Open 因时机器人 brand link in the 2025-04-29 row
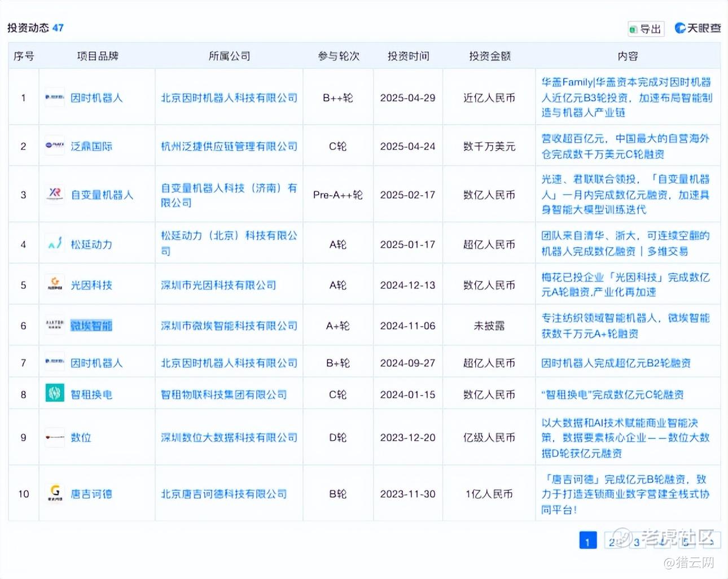 click(97, 98)
